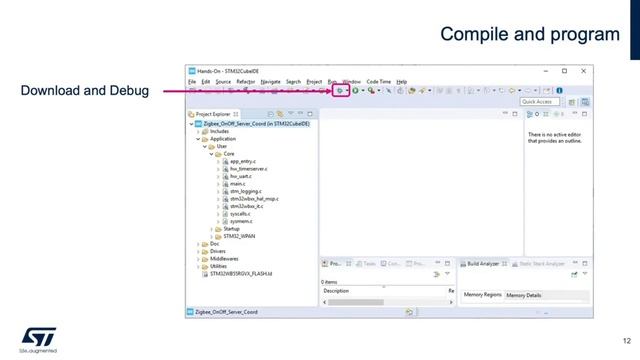Click the Description column header
The image size is (640, 360).
336,291
